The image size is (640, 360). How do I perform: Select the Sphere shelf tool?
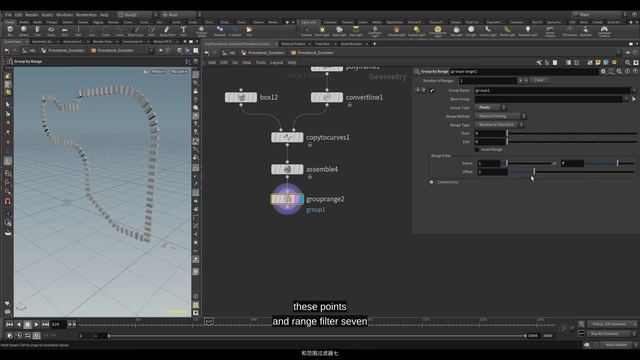24,31
